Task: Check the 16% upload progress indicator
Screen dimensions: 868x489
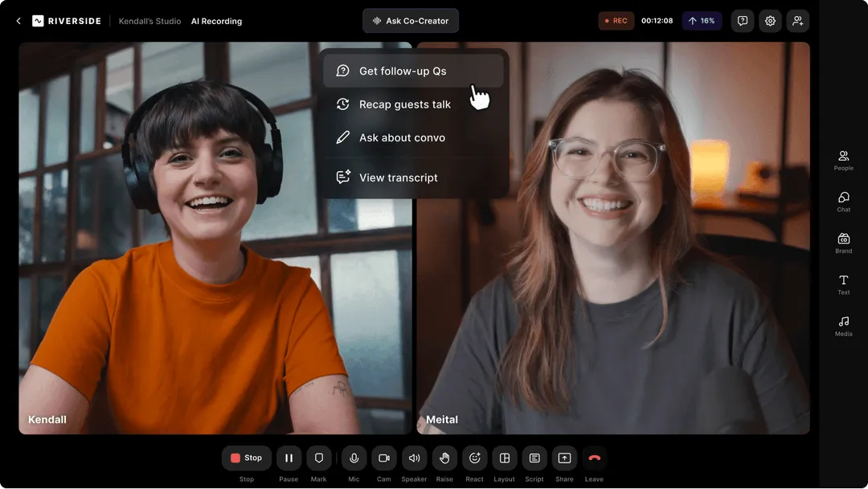Action: (702, 20)
